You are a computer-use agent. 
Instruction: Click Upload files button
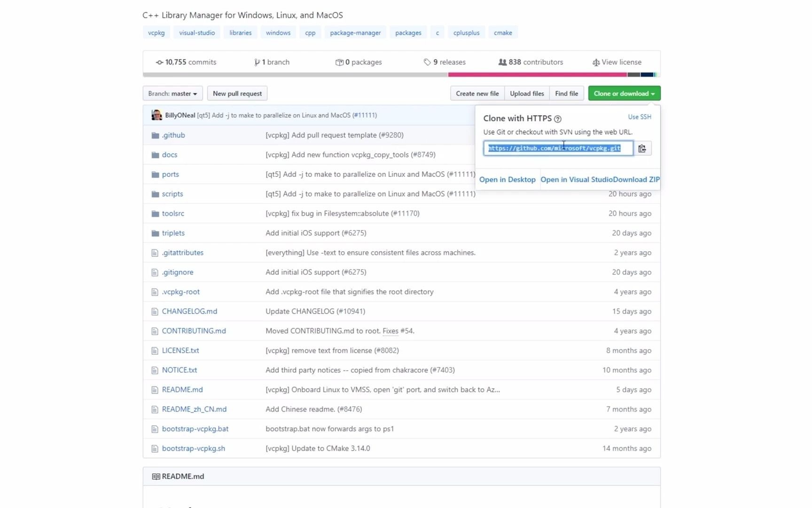click(x=527, y=94)
